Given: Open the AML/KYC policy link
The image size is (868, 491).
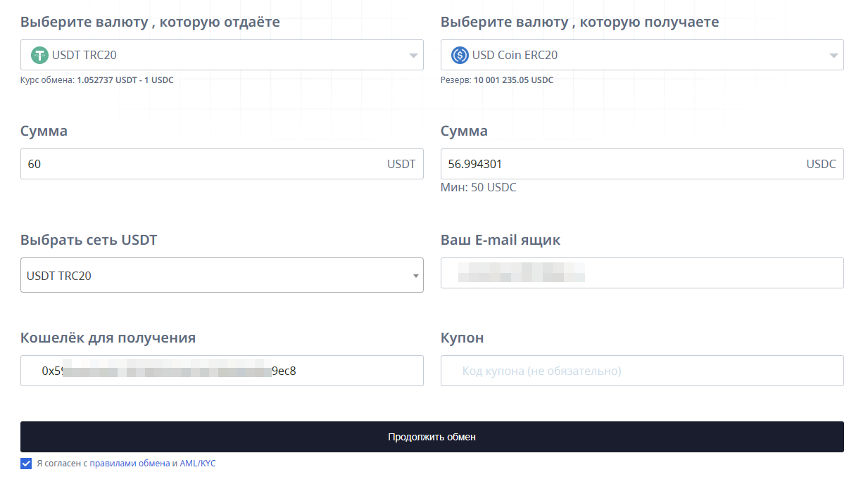Looking at the screenshot, I should pos(198,464).
